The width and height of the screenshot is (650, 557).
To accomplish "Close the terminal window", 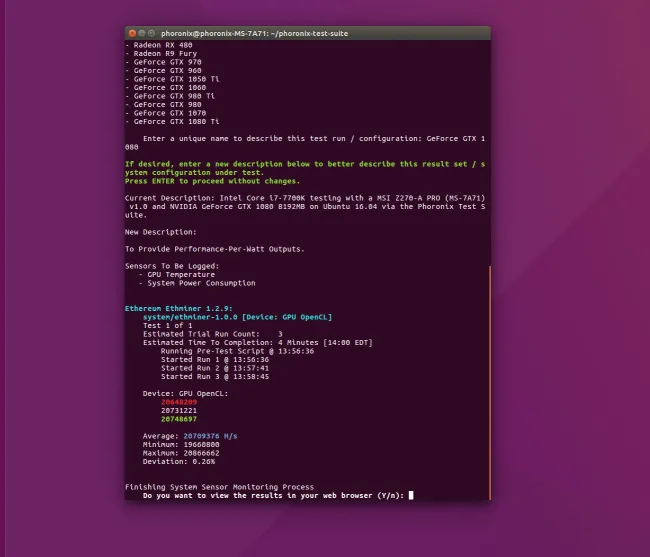I will point(133,33).
